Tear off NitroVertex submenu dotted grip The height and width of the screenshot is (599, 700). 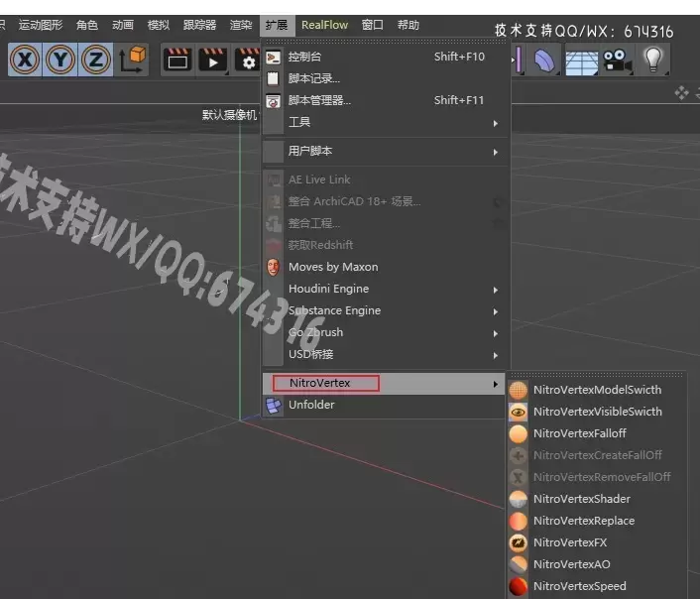597,374
